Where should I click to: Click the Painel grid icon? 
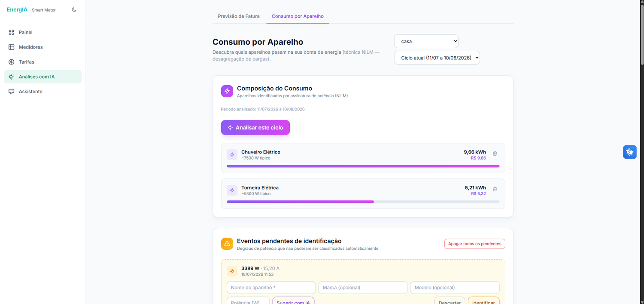point(12,32)
